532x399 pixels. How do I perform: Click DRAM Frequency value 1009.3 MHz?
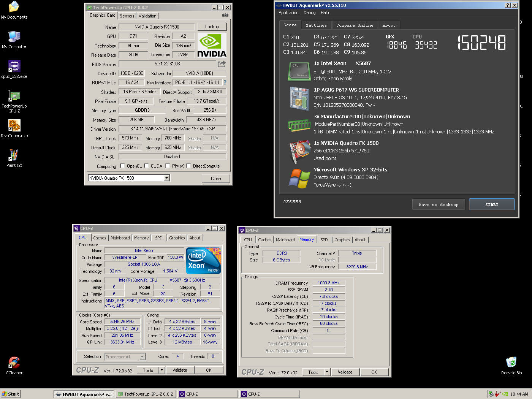(329, 283)
